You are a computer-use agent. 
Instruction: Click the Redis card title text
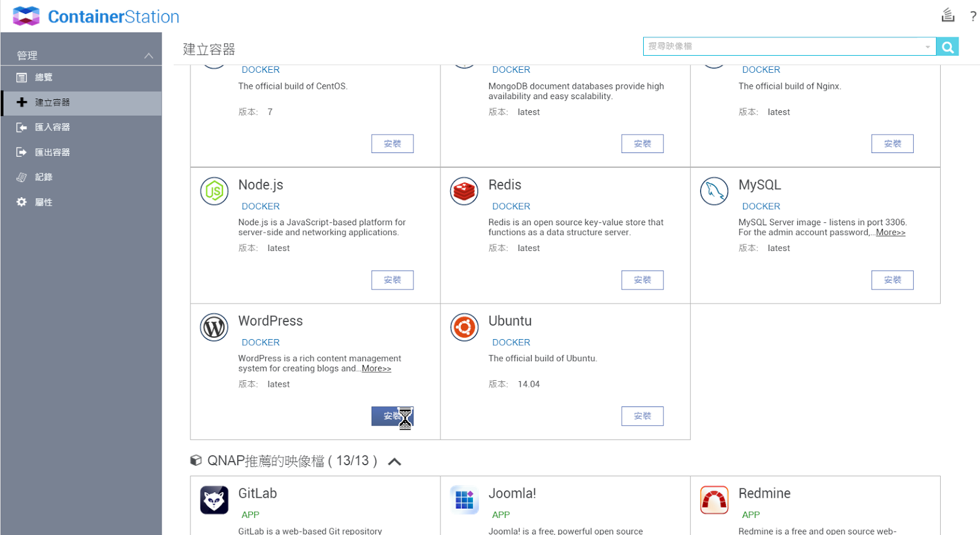point(505,185)
